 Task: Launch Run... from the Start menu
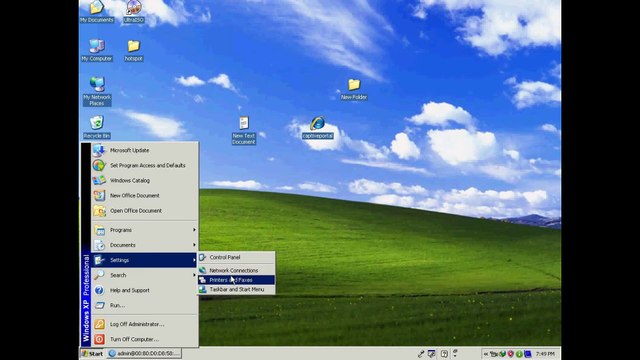coord(144,305)
